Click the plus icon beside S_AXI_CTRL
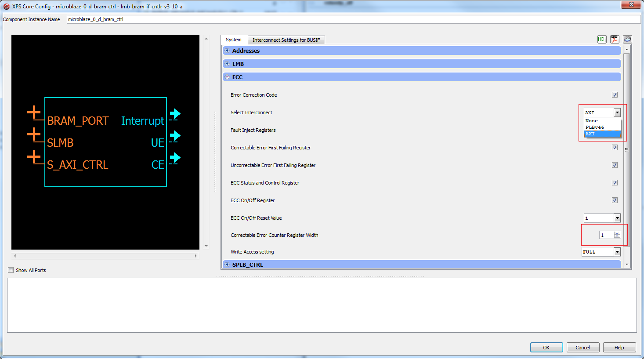Screen dimensions: 644x359 tap(34, 156)
